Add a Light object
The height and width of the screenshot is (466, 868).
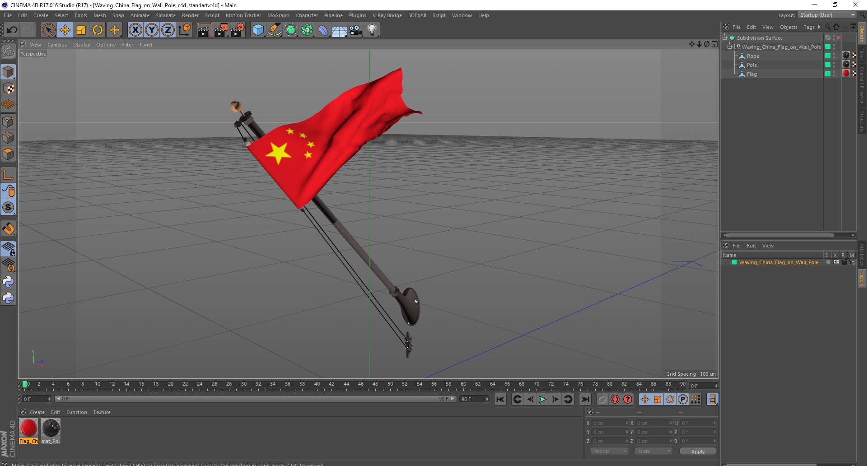click(x=372, y=30)
